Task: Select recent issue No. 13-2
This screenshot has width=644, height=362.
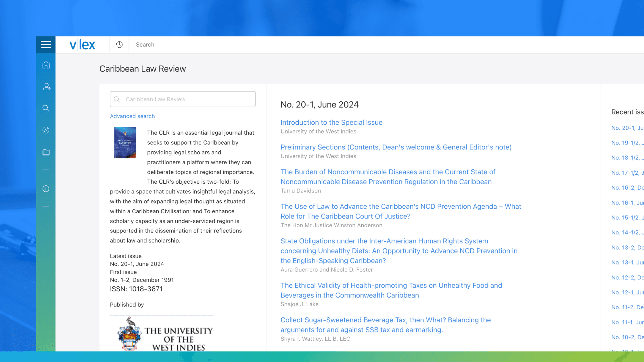Action: coord(628,247)
